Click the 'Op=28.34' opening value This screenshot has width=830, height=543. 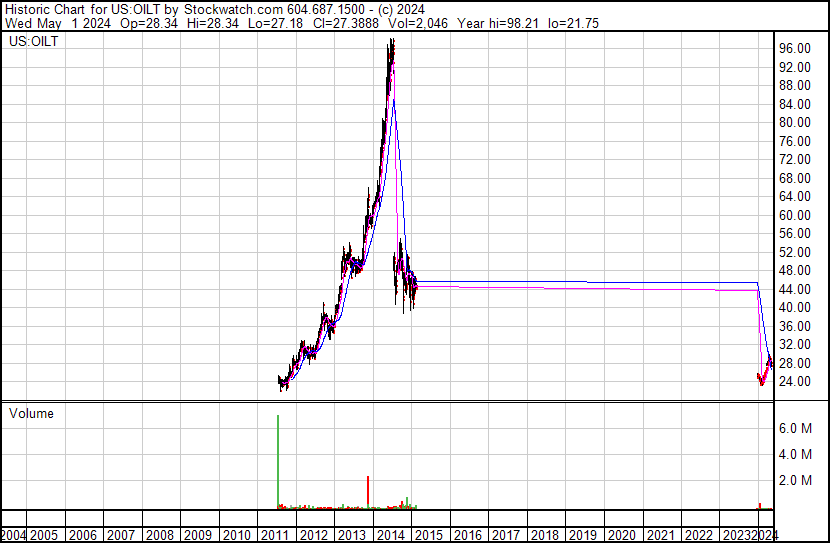click(x=149, y=23)
